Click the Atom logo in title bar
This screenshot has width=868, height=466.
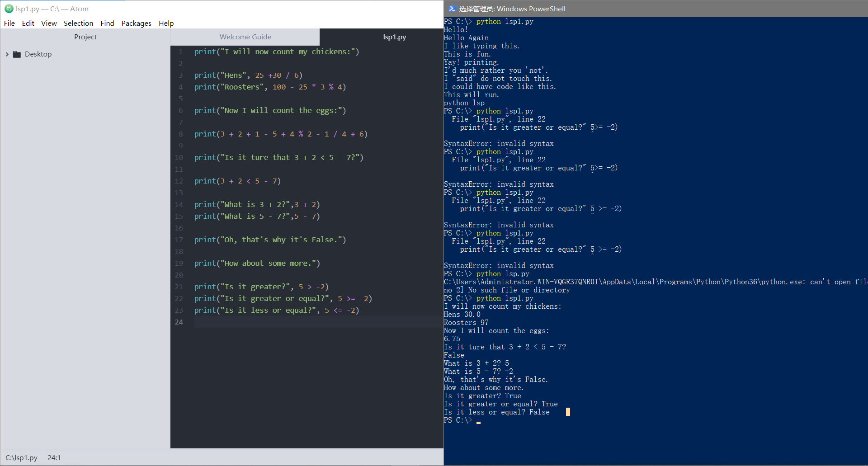point(9,9)
